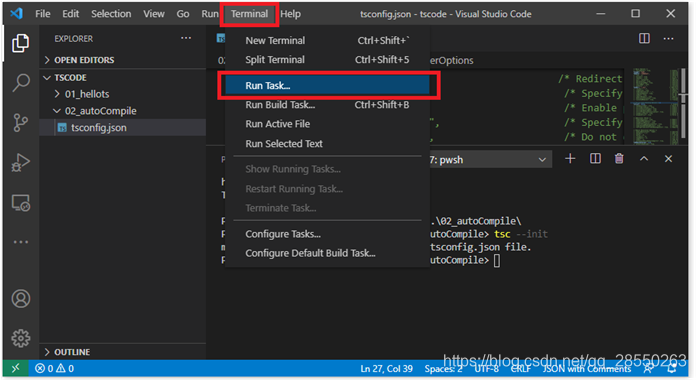This screenshot has height=380, width=697.
Task: Open the Run menu
Action: point(209,14)
